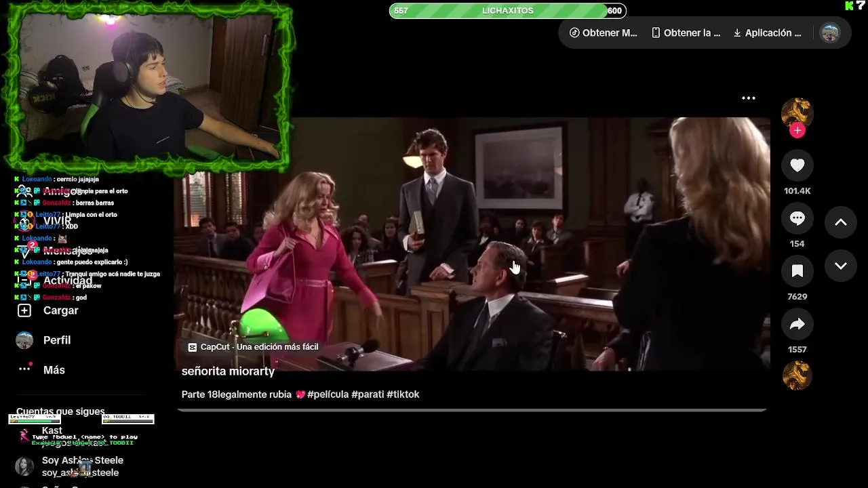Click the #película hashtag
The height and width of the screenshot is (488, 868).
(x=328, y=394)
